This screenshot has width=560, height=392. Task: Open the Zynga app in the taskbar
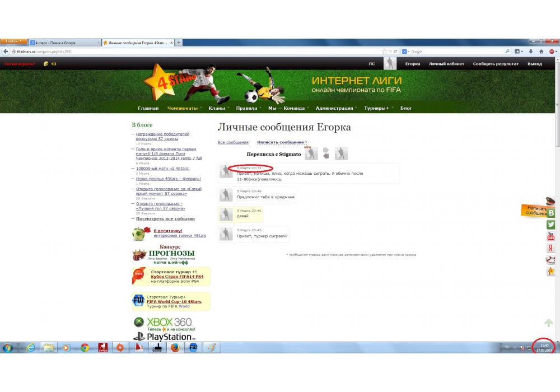103,347
